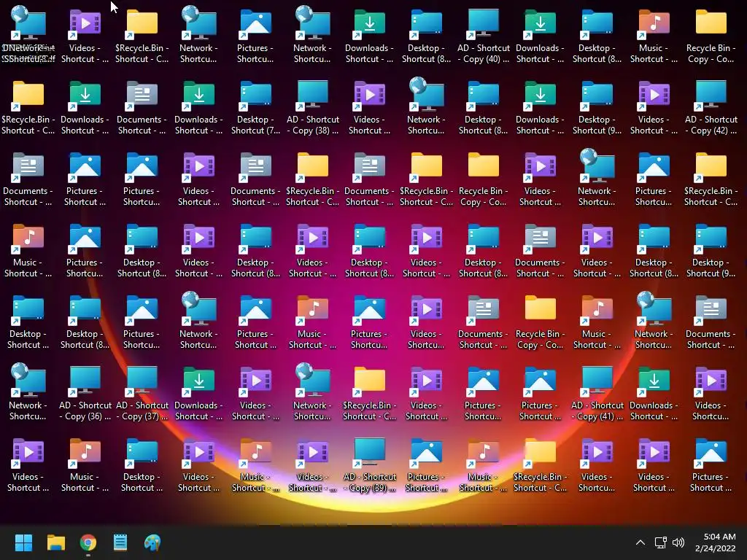Image resolution: width=747 pixels, height=560 pixels.
Task: Open the 5:04 AM clock and calendar
Action: [715, 542]
